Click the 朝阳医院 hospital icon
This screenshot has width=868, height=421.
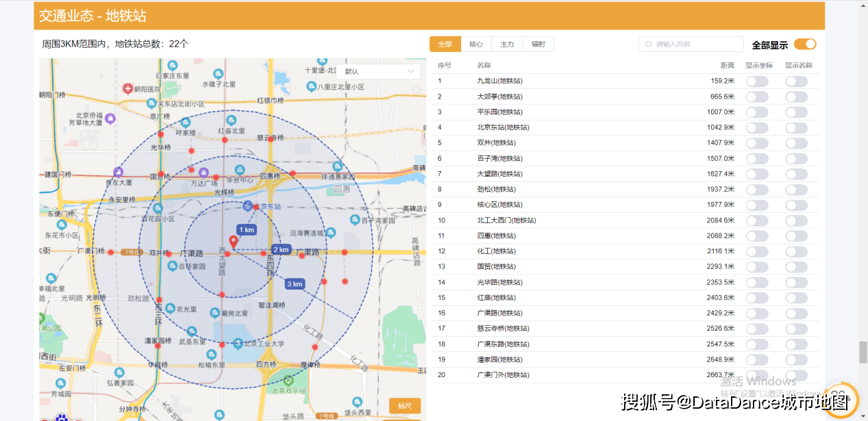128,88
